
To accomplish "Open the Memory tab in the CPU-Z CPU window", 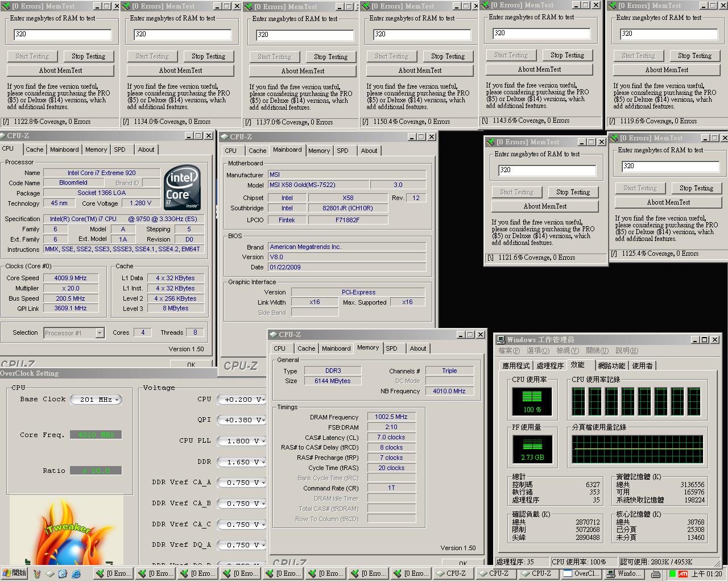I will click(96, 149).
